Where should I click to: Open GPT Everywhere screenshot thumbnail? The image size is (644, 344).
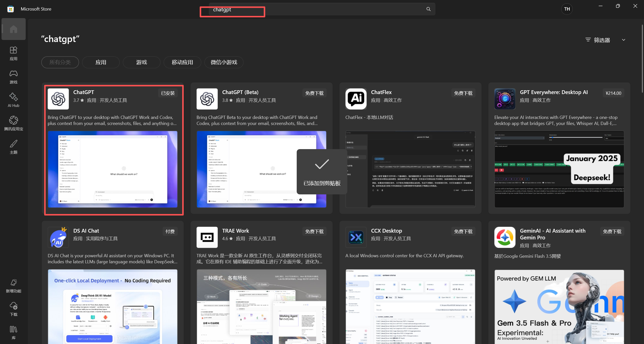click(x=559, y=169)
